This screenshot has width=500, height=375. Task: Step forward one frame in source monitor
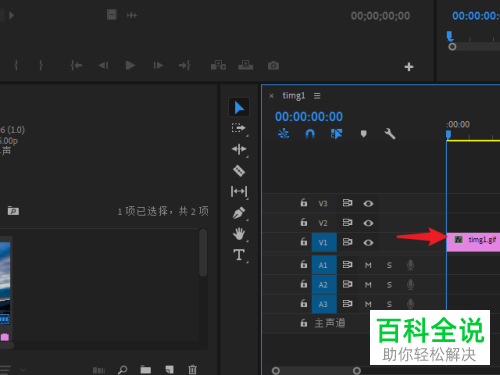[x=158, y=65]
